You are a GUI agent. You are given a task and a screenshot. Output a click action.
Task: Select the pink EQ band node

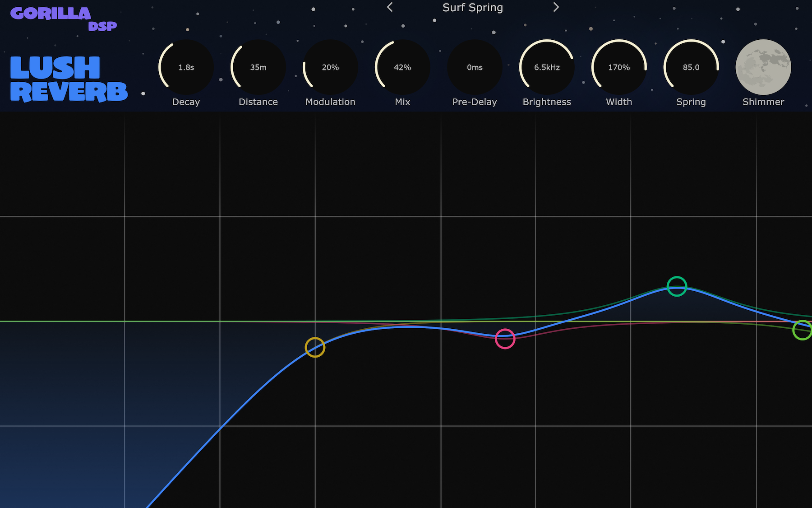pyautogui.click(x=505, y=339)
